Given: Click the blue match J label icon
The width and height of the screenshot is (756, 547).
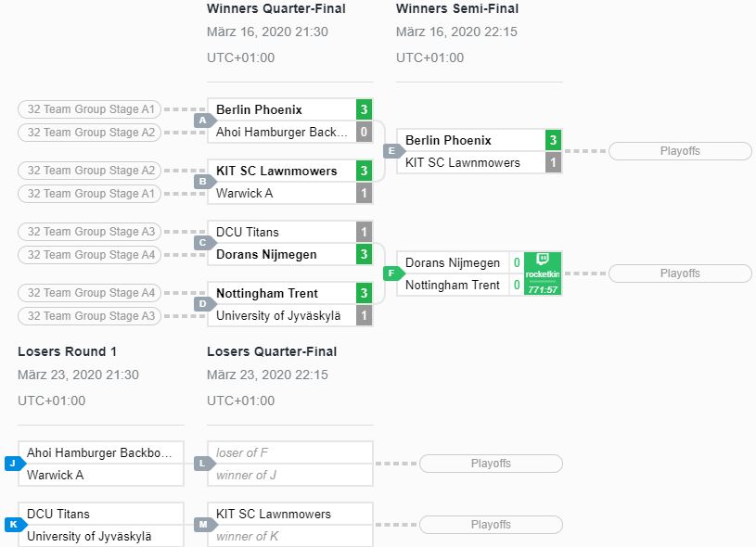Looking at the screenshot, I should [x=13, y=464].
